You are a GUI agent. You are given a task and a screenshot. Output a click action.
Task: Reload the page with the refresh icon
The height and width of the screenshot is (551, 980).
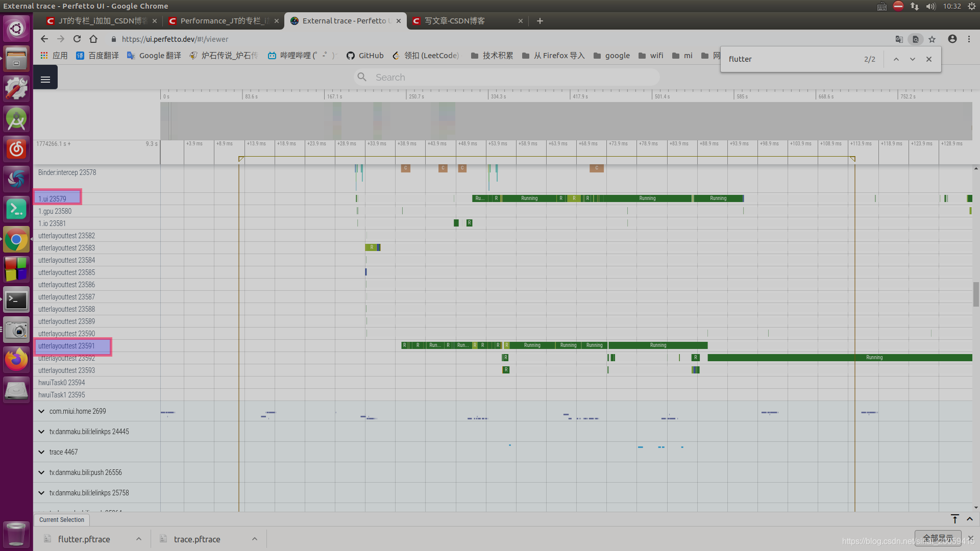[x=77, y=39]
